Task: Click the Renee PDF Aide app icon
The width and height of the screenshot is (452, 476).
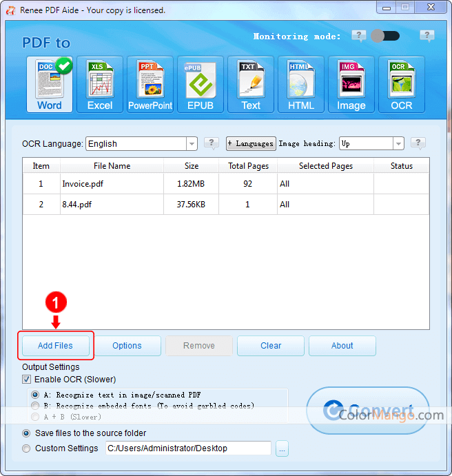Action: tap(11, 10)
